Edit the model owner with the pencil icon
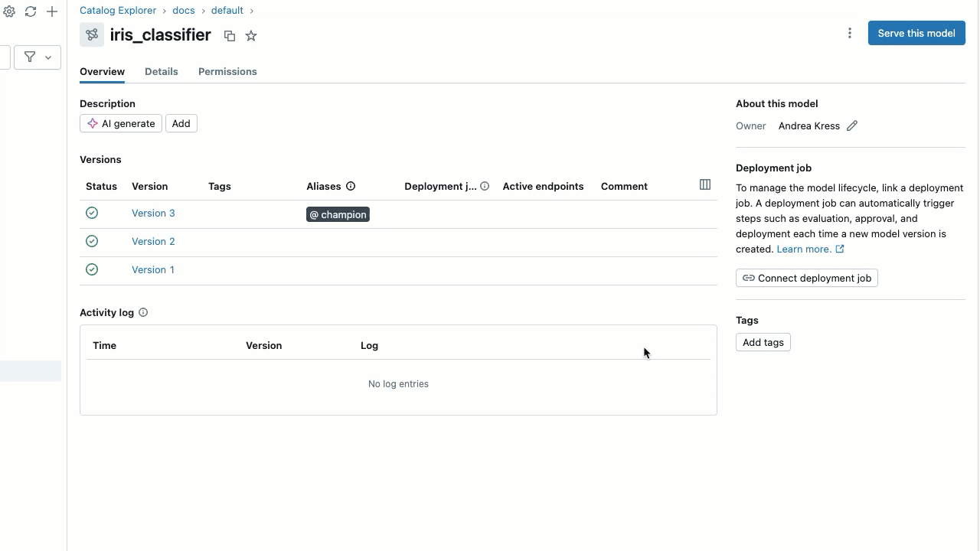 [x=852, y=126]
